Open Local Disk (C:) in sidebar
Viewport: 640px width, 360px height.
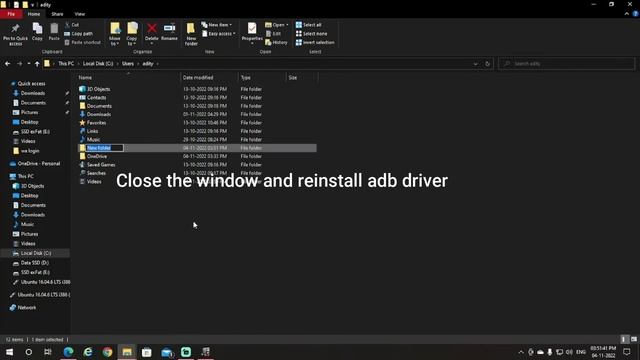point(36,253)
